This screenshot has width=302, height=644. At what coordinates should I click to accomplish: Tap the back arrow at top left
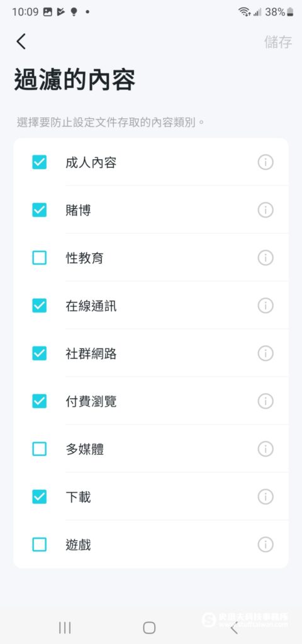point(21,42)
